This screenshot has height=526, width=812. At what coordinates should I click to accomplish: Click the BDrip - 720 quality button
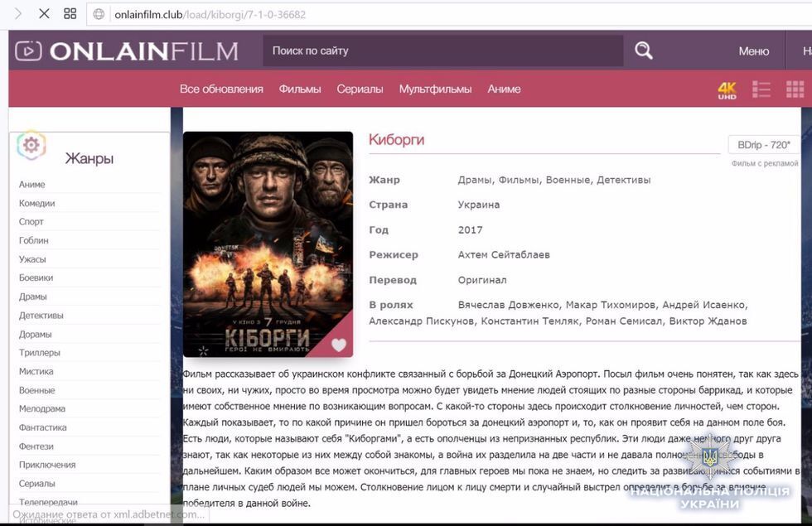(x=763, y=145)
